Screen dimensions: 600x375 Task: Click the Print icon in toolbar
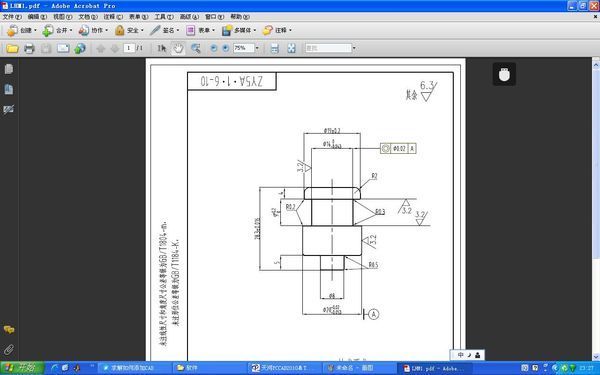(x=29, y=48)
